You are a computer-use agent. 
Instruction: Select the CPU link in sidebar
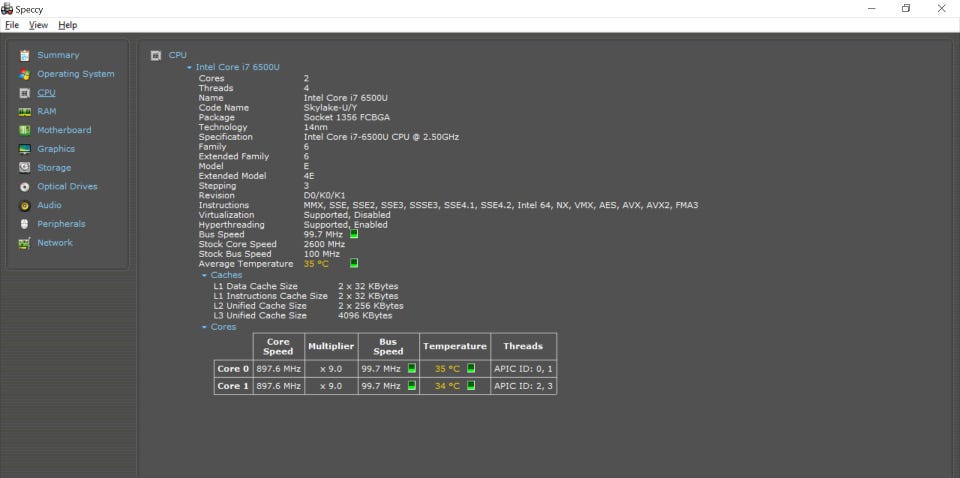coord(47,93)
